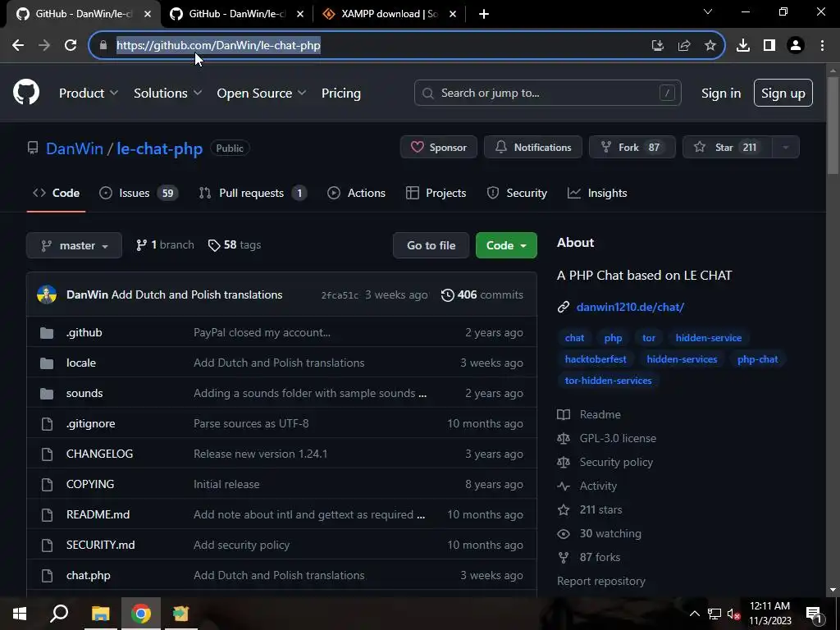The height and width of the screenshot is (630, 840).
Task: Click the Sign up button
Action: point(783,94)
